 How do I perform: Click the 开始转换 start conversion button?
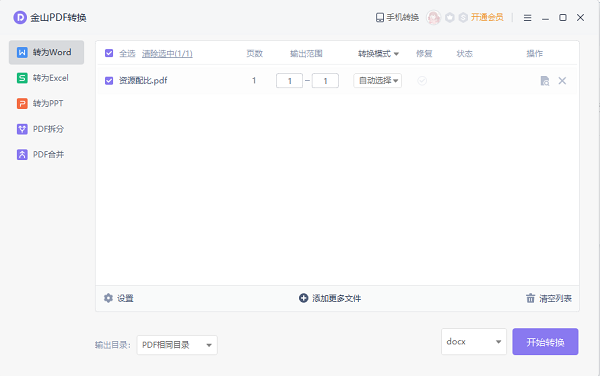[x=545, y=342]
